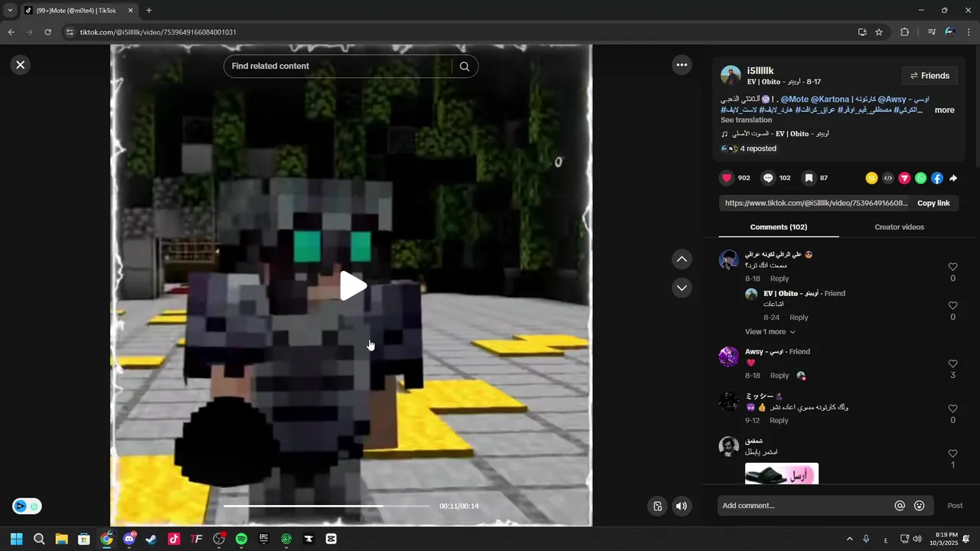Click the comments bubble icon showing 102
Image resolution: width=980 pixels, height=551 pixels.
(768, 178)
